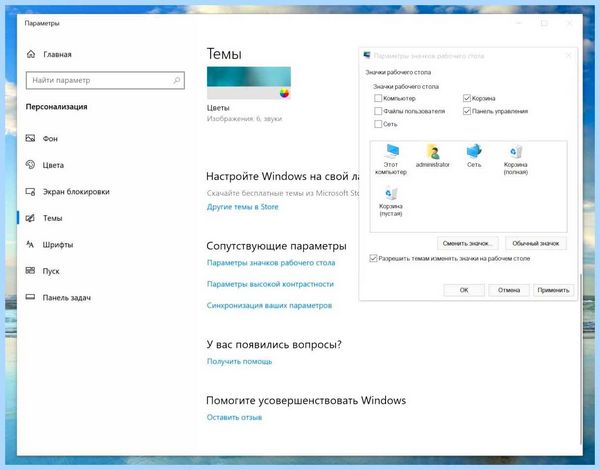Open Другие темы в Store link
The image size is (600, 470).
click(243, 207)
